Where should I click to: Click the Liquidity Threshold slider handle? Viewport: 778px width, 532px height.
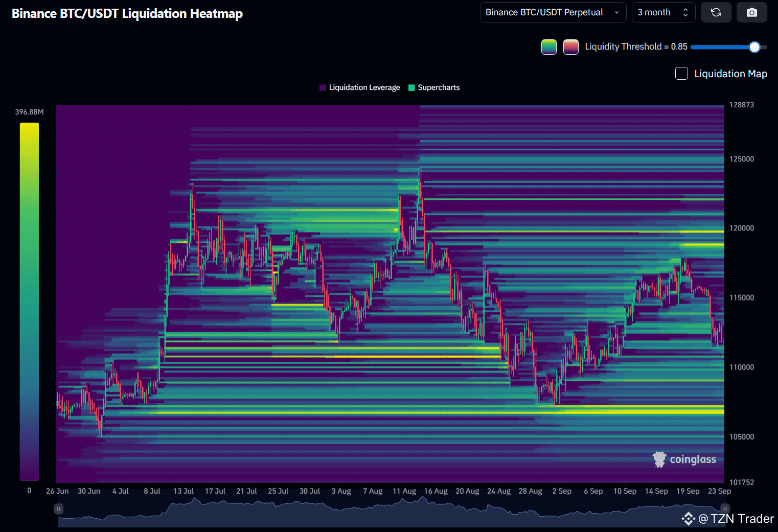pyautogui.click(x=754, y=47)
